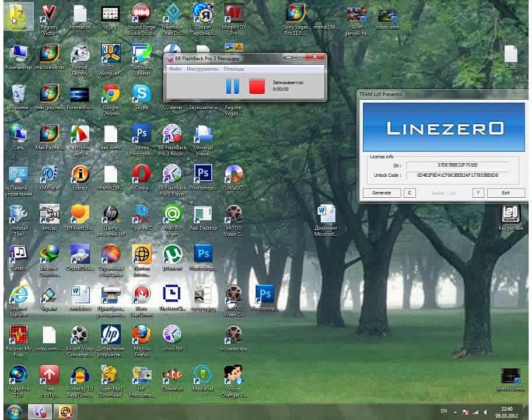Select the Clownfish icon
532x420 pixels.
point(172,379)
